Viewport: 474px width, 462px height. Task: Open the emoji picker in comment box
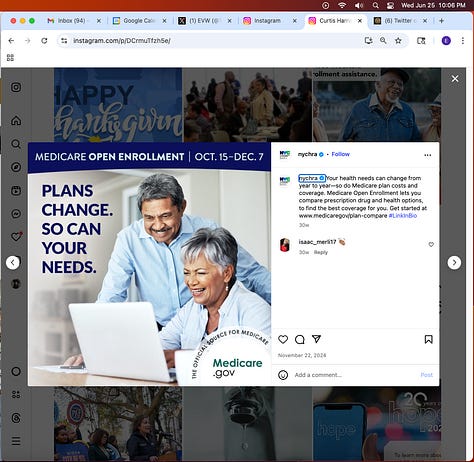(x=283, y=375)
